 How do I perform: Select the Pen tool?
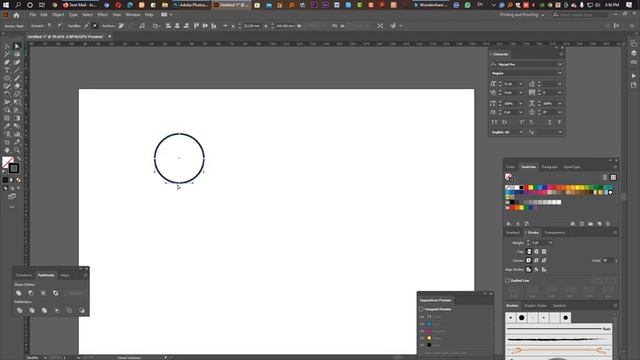(x=7, y=62)
